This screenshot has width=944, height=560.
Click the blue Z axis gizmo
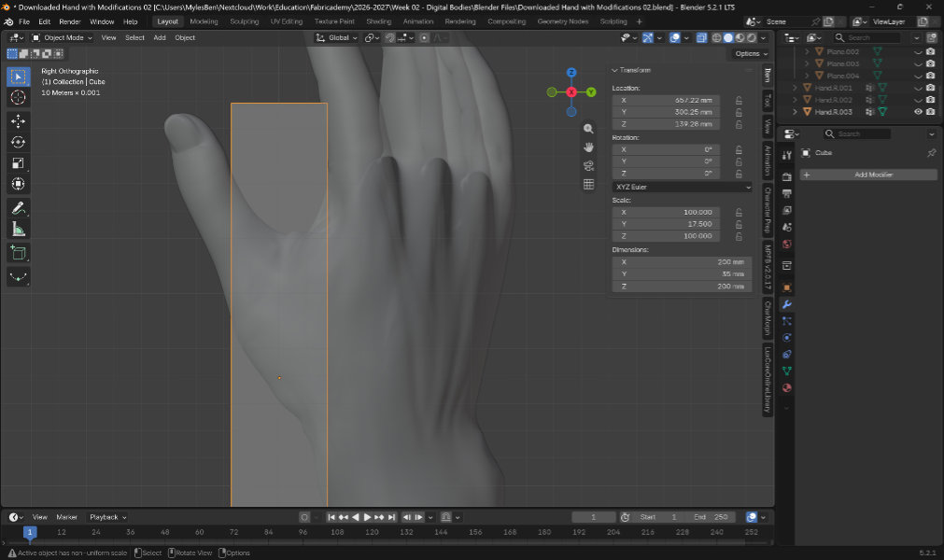(x=571, y=72)
